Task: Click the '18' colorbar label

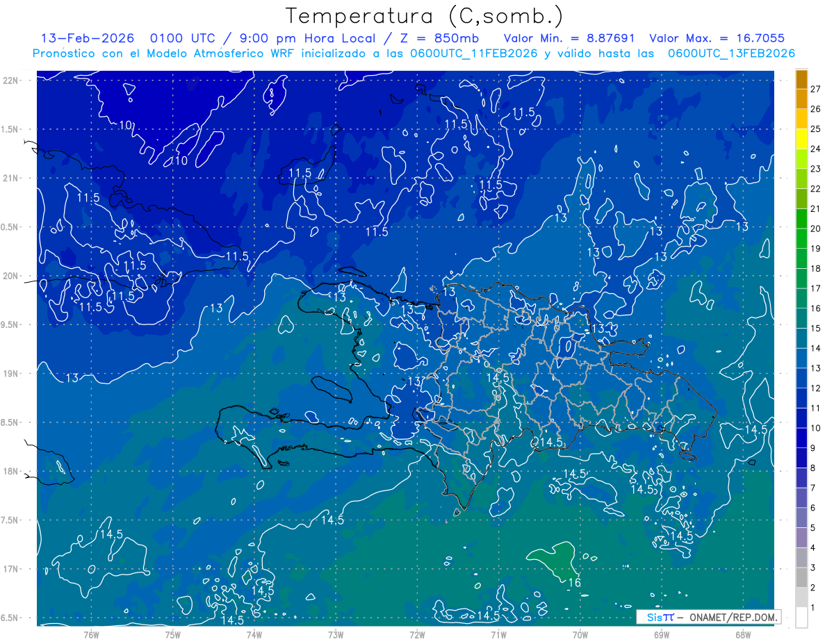Action: click(815, 269)
